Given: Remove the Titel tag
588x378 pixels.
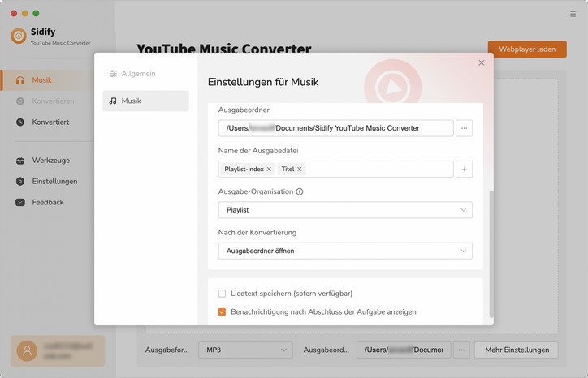Looking at the screenshot, I should 299,169.
